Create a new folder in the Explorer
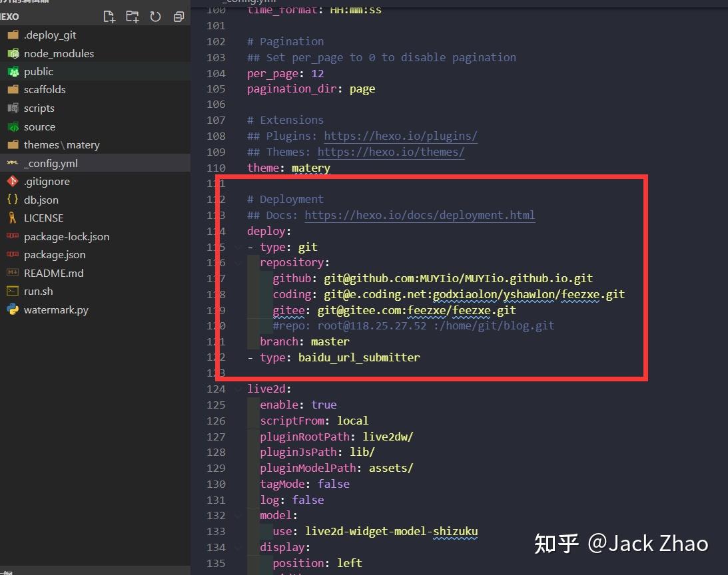Viewport: 728px width, 575px height. coord(133,17)
